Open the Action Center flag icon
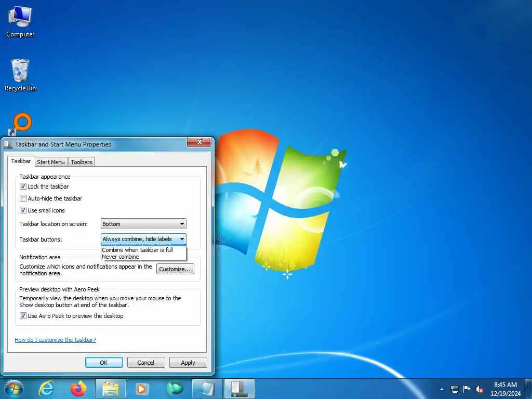Image resolution: width=532 pixels, height=399 pixels. 467,389
